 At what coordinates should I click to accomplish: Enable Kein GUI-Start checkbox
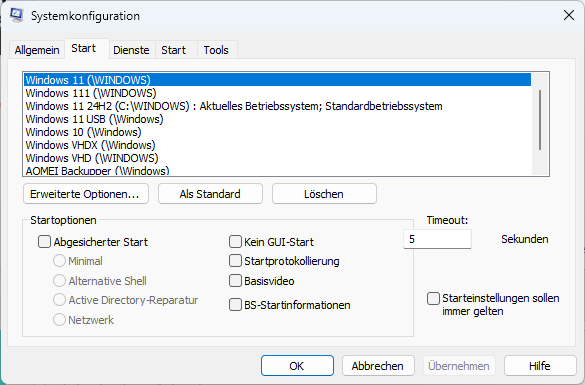tap(235, 242)
